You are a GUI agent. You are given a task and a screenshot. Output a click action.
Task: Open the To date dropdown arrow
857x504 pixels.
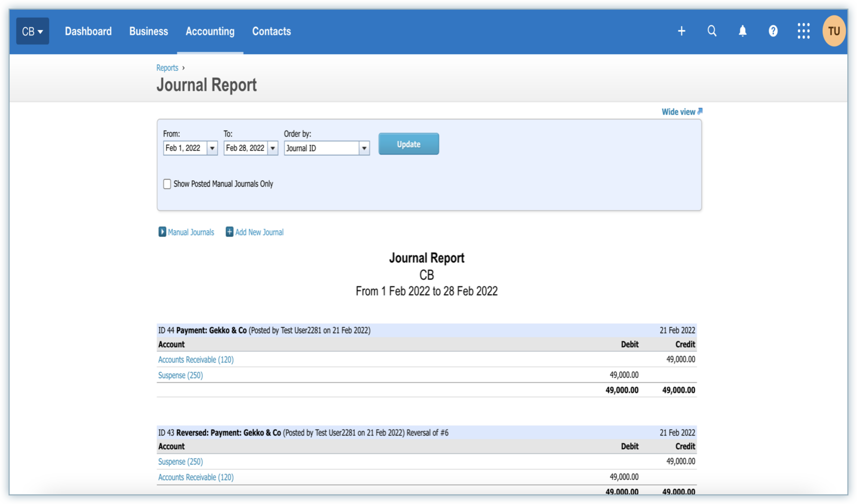pos(273,148)
